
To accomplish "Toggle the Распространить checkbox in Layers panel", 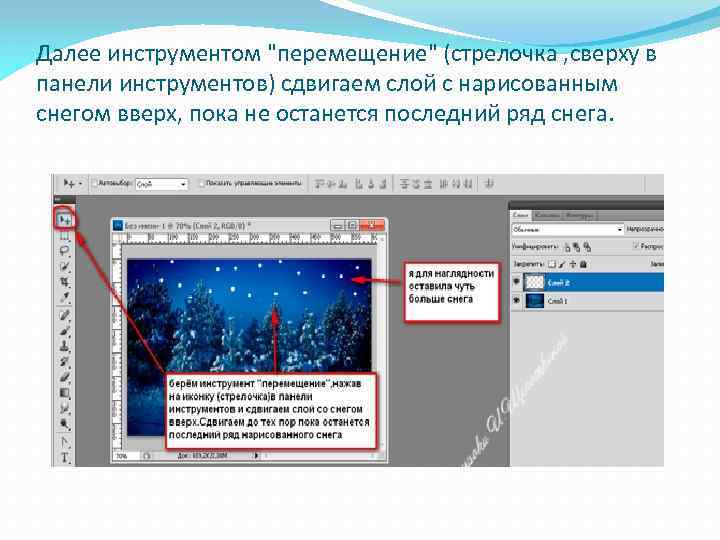I will click(636, 246).
